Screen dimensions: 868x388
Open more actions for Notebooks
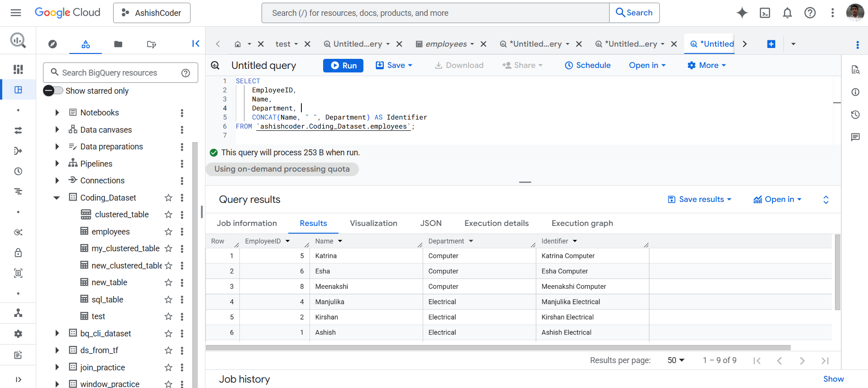182,113
